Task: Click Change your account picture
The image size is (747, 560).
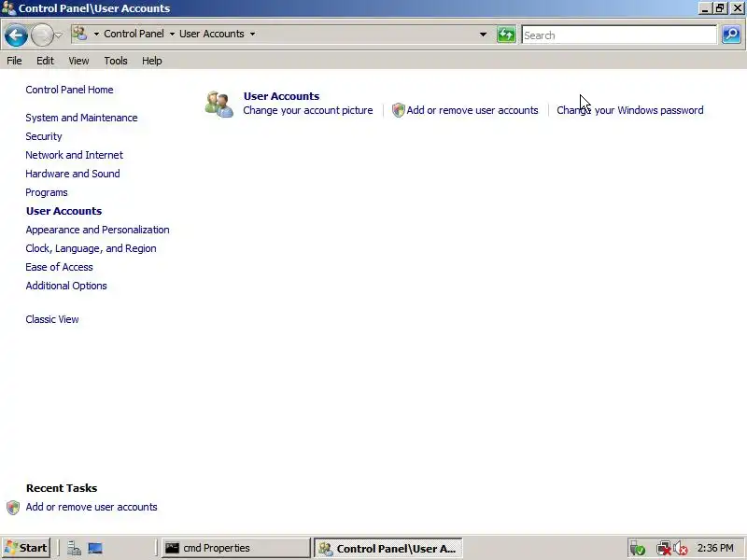Action: (308, 110)
